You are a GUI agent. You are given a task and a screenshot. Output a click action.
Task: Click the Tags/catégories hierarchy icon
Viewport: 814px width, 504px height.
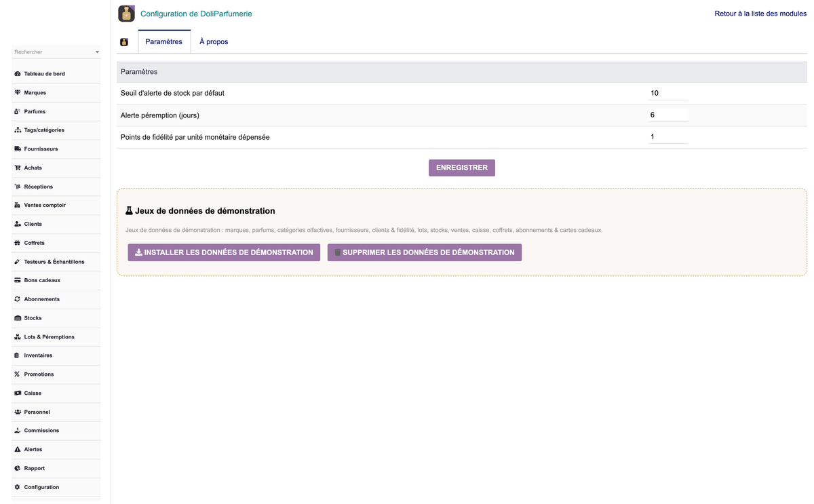click(18, 130)
